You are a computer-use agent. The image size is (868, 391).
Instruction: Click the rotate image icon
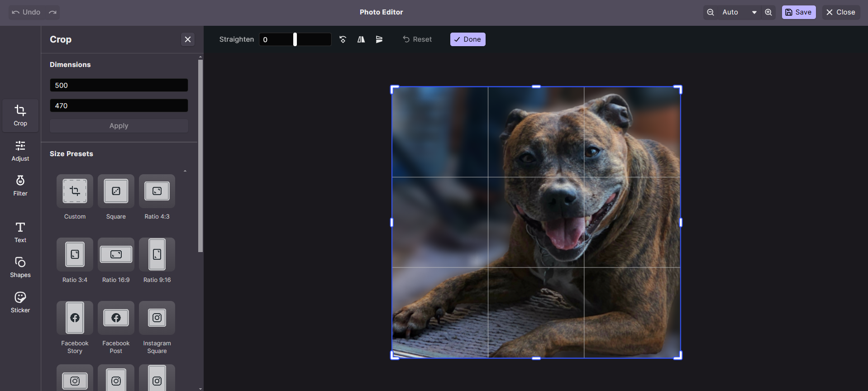[343, 39]
